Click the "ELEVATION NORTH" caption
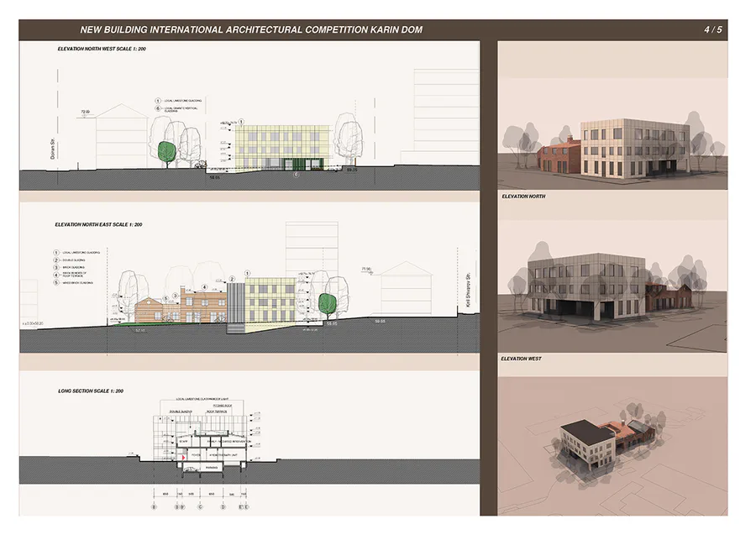This screenshot has height=540, width=756. coord(523,197)
